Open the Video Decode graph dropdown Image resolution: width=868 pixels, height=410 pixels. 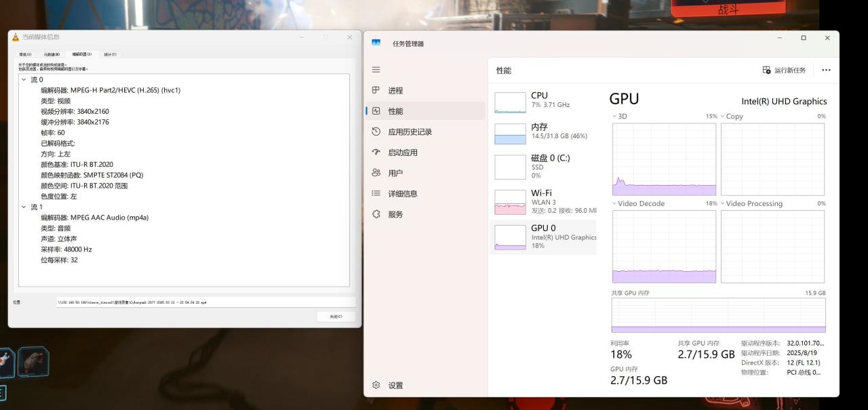pos(614,203)
